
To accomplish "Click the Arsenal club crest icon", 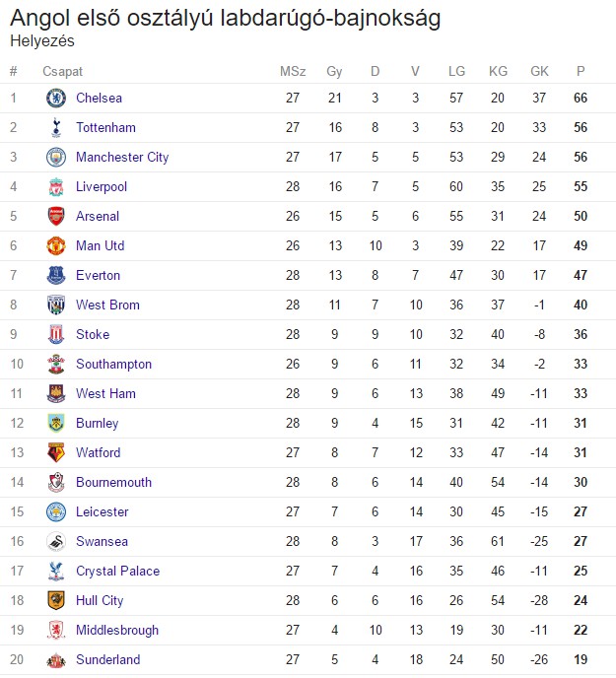I will [x=55, y=216].
